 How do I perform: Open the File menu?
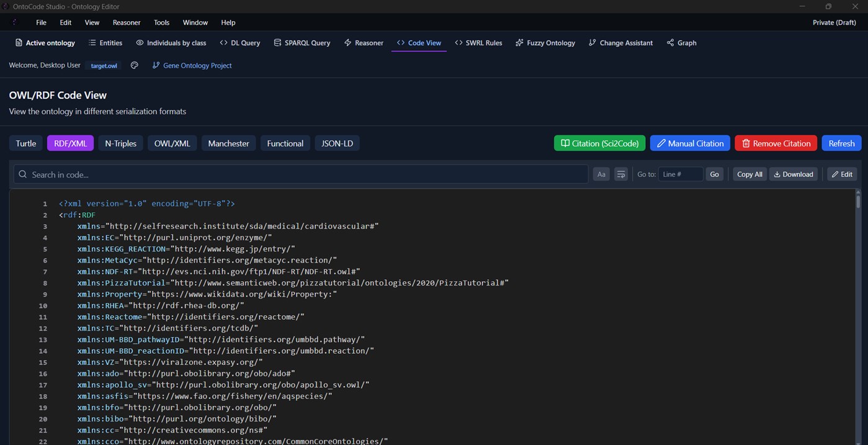coord(41,22)
